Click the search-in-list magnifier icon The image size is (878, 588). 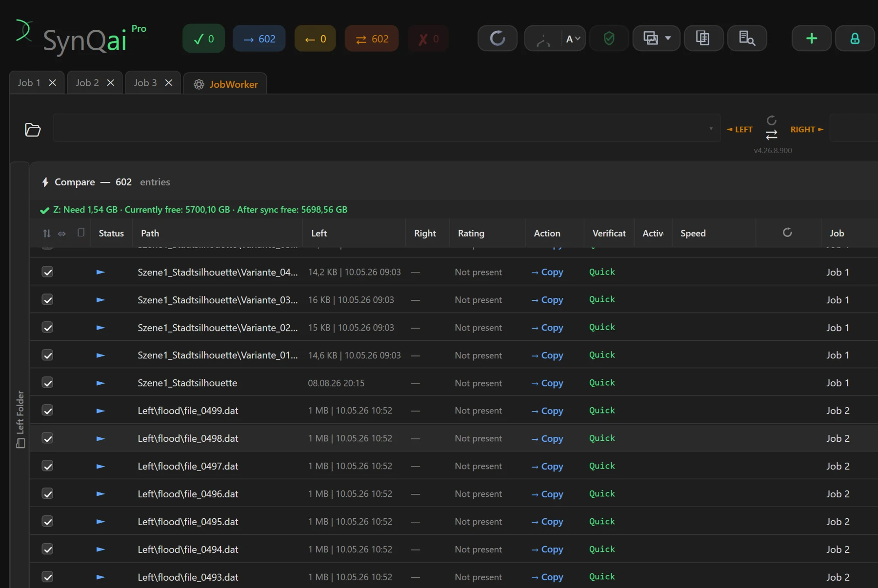[747, 38]
